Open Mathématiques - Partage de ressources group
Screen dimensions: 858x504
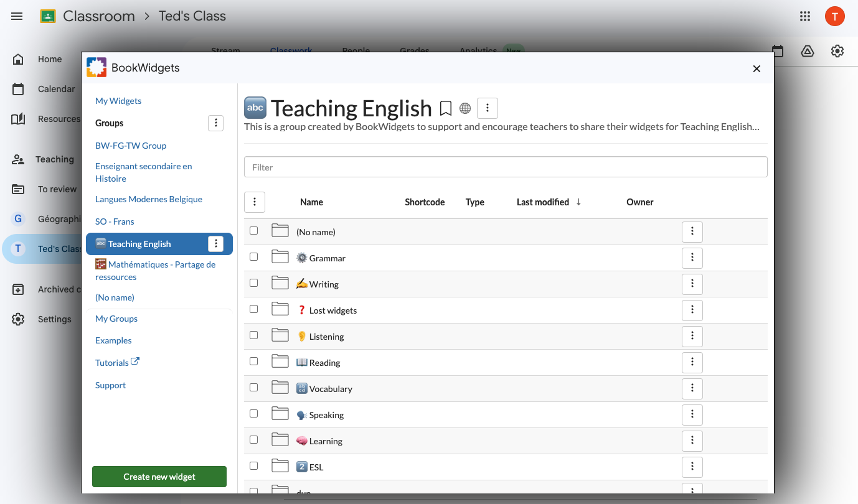[156, 271]
